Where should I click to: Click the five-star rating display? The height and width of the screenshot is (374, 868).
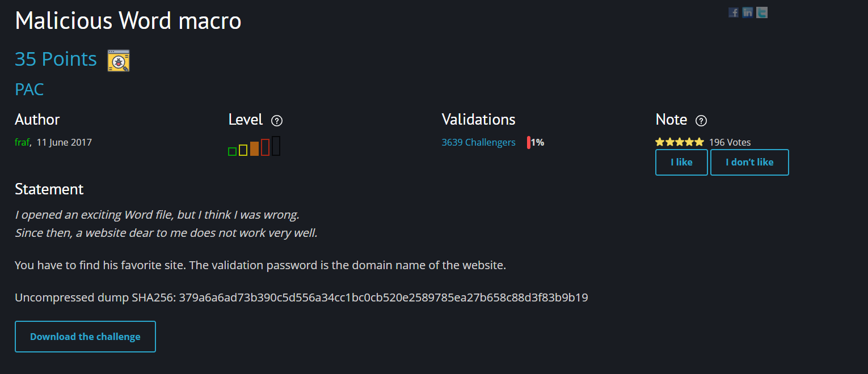click(680, 142)
